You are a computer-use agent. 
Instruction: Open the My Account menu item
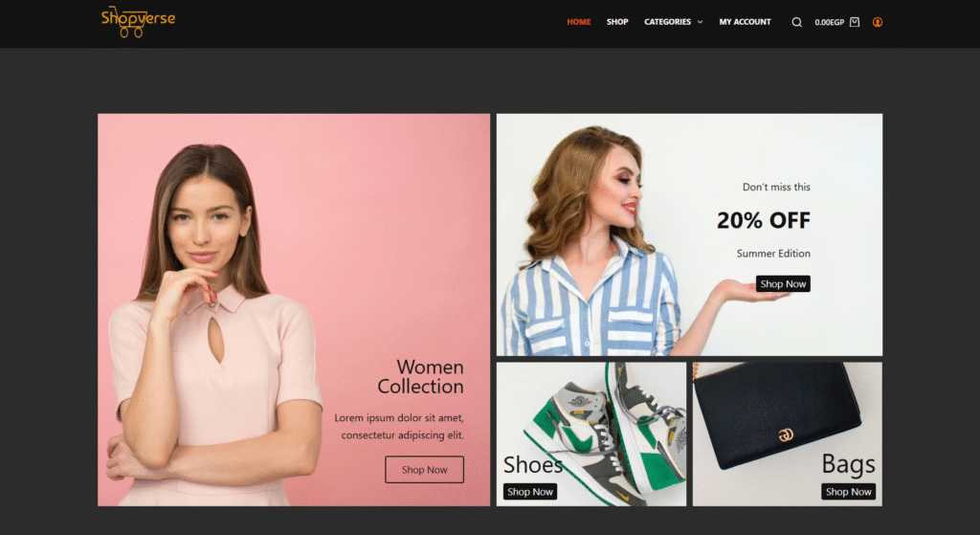coord(745,22)
